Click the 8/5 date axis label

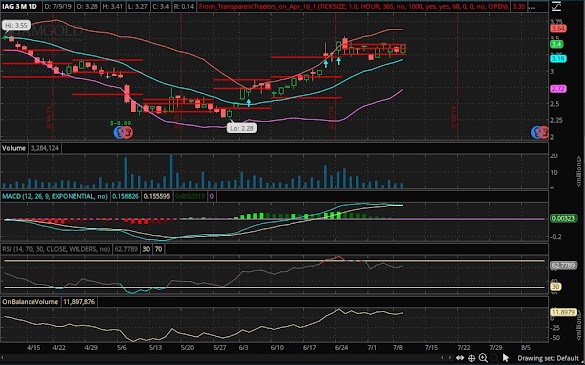point(525,347)
